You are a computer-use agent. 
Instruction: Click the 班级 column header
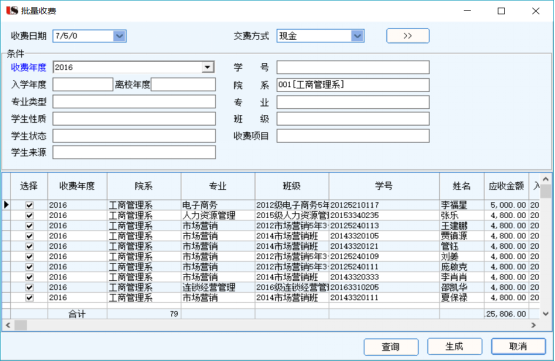coord(292,186)
